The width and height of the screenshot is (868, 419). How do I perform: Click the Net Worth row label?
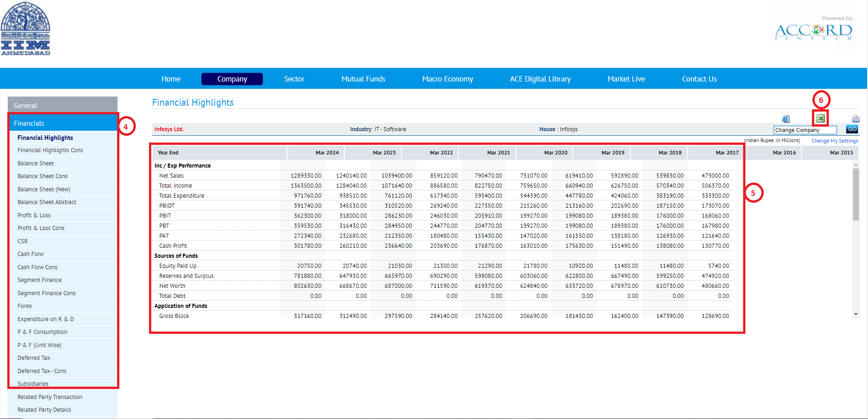tap(172, 286)
